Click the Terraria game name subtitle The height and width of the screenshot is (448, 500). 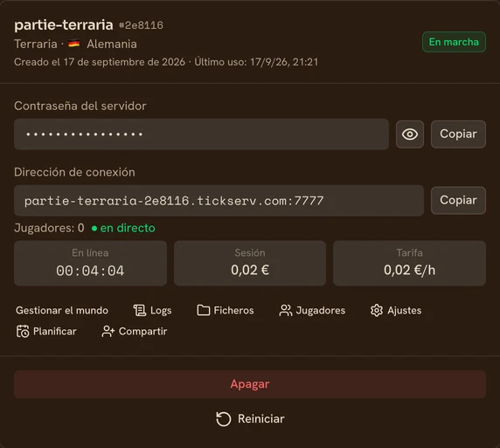(x=35, y=44)
